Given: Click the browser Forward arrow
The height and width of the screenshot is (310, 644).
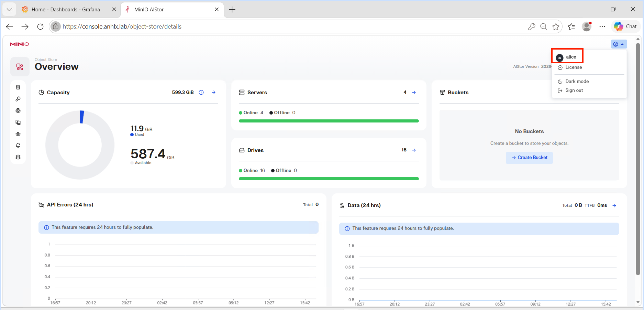Looking at the screenshot, I should [x=25, y=26].
